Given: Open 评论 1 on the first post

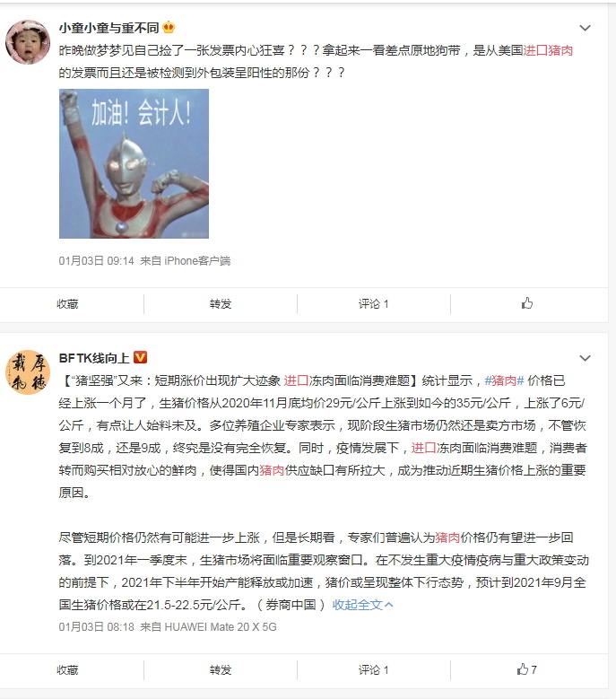Looking at the screenshot, I should pos(374,304).
